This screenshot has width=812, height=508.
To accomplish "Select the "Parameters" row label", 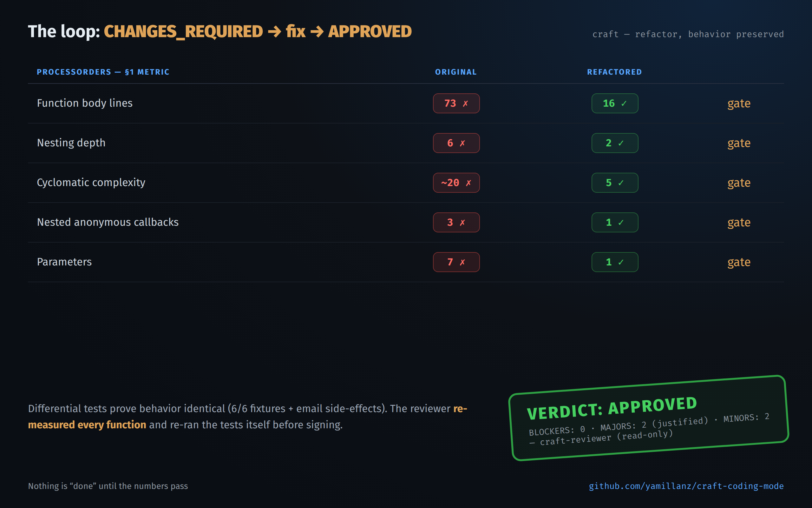I will pos(64,262).
